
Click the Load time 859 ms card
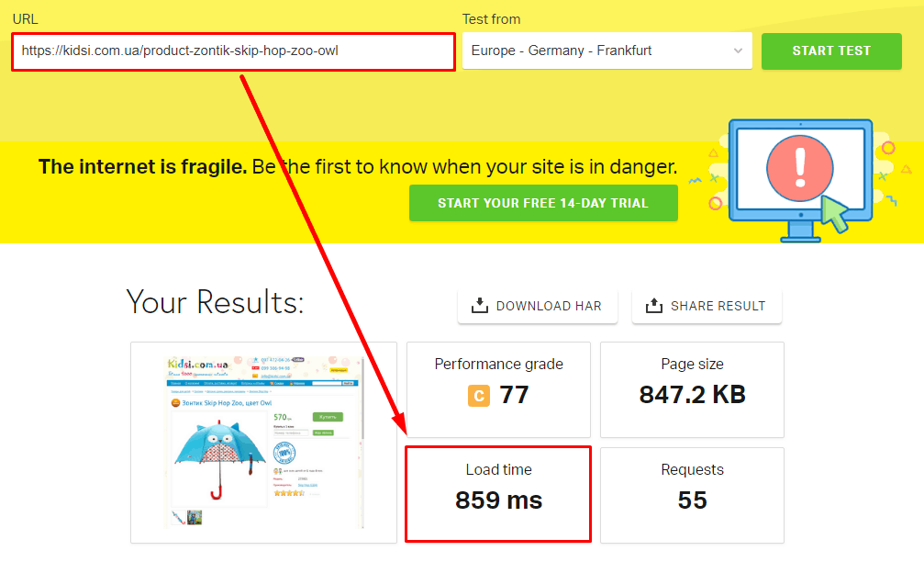click(498, 494)
